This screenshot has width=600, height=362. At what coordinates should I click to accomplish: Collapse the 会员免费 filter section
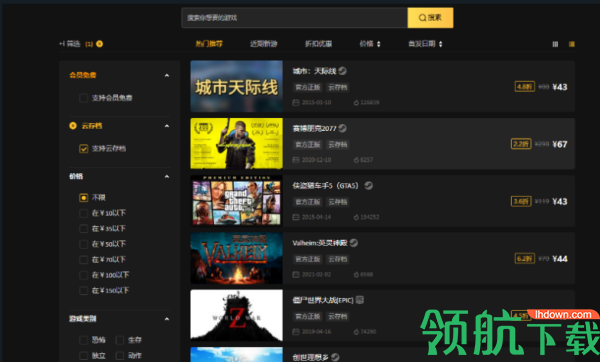click(x=167, y=75)
